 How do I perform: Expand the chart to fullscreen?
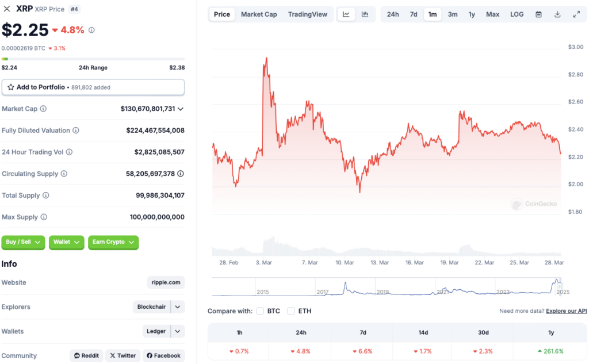[x=577, y=14]
